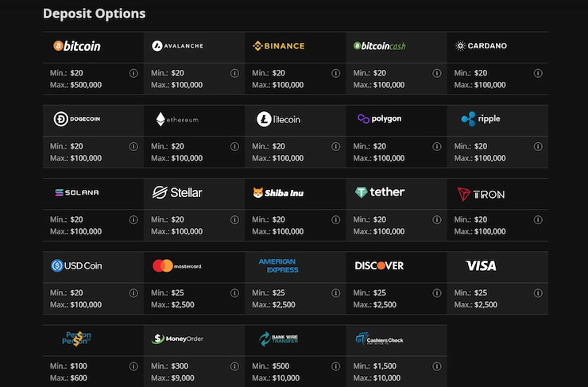Image resolution: width=588 pixels, height=387 pixels.
Task: Open info icon for Bitcoin limits
Action: click(133, 73)
